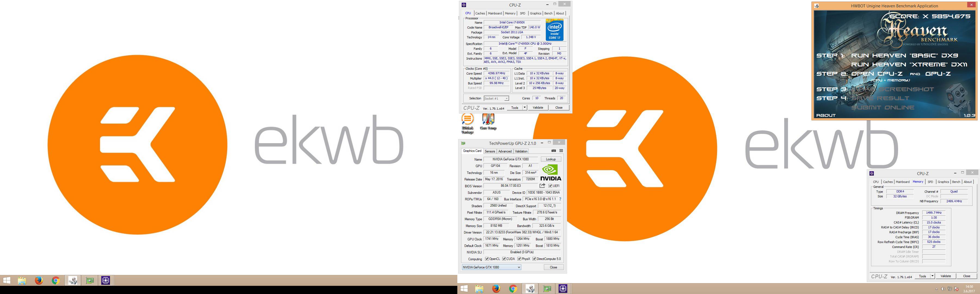980x294 pixels.
Task: Toggle the CUDA checkbox
Action: pyautogui.click(x=504, y=259)
